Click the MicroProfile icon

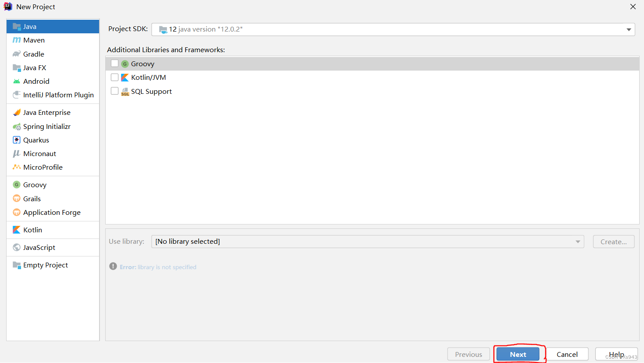click(17, 167)
